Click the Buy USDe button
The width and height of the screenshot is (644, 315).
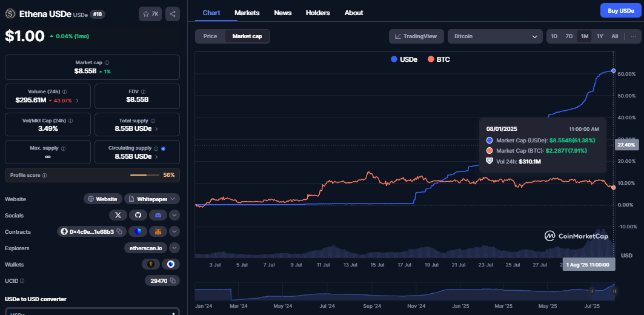coord(621,11)
